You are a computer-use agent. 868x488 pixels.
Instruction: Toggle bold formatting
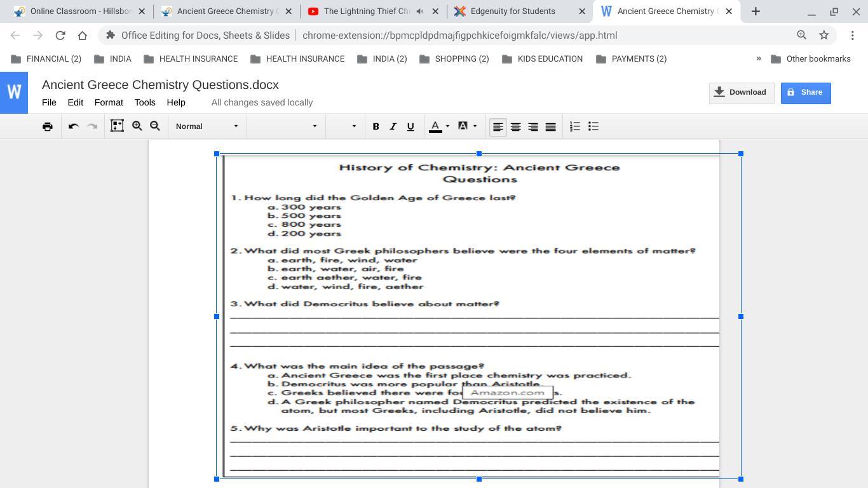pos(376,126)
